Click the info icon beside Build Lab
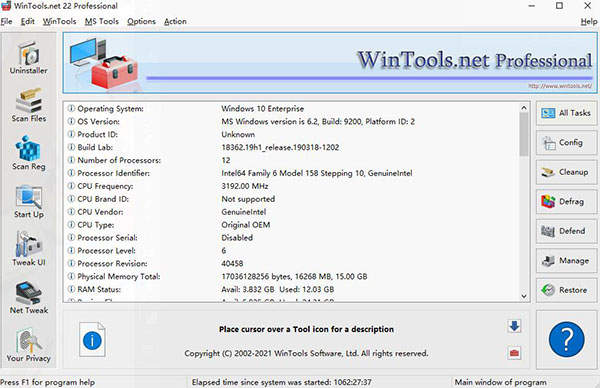The width and height of the screenshot is (600, 388). click(x=71, y=147)
